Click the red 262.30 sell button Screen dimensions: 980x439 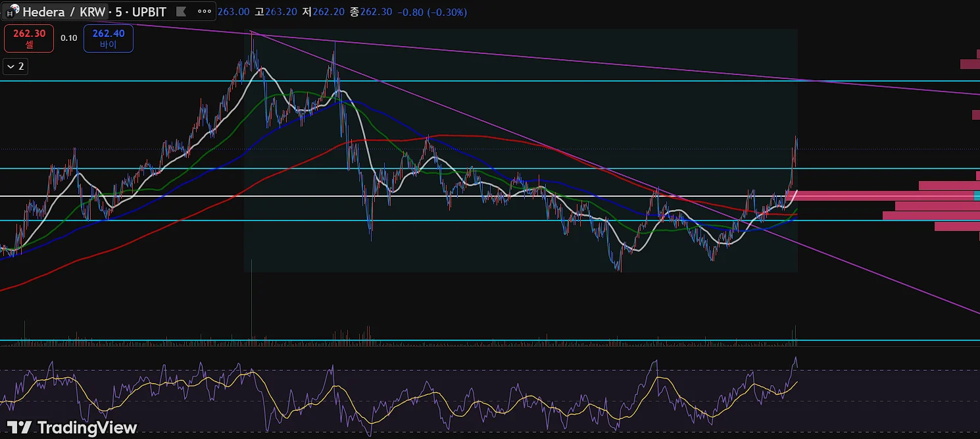coord(29,38)
